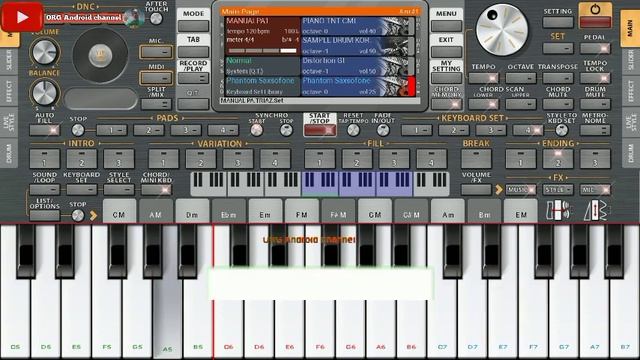Click the metronome-shaped icon at far right

[x=596, y=211]
